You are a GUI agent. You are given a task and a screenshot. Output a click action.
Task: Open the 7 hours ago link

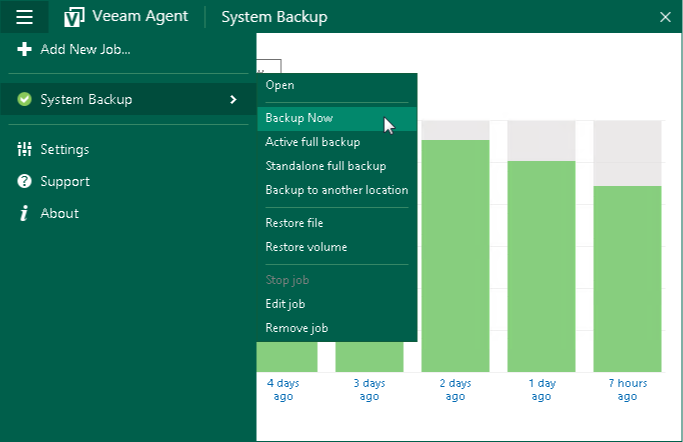(x=627, y=390)
